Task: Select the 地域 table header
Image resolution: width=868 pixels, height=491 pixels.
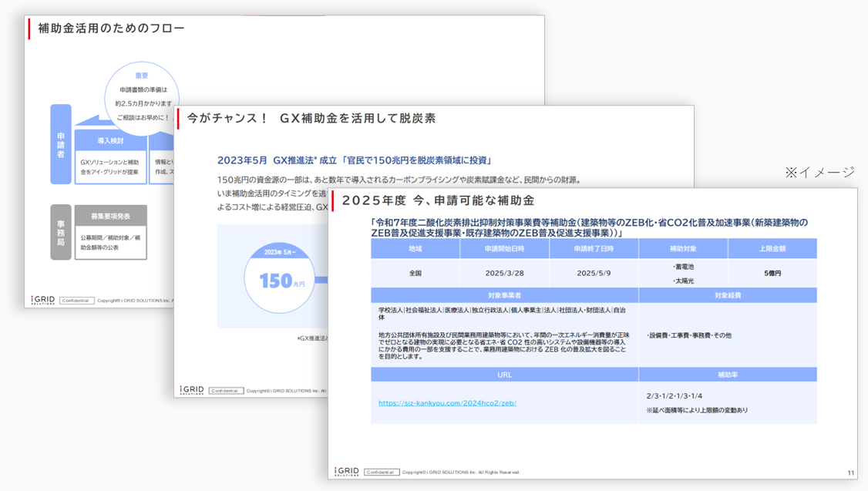Action: pyautogui.click(x=415, y=249)
